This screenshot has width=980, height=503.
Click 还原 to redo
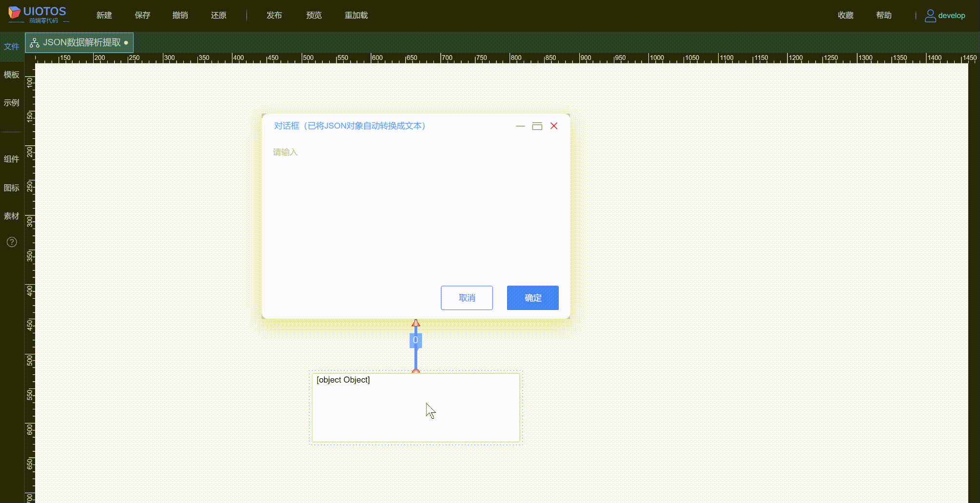pos(219,16)
